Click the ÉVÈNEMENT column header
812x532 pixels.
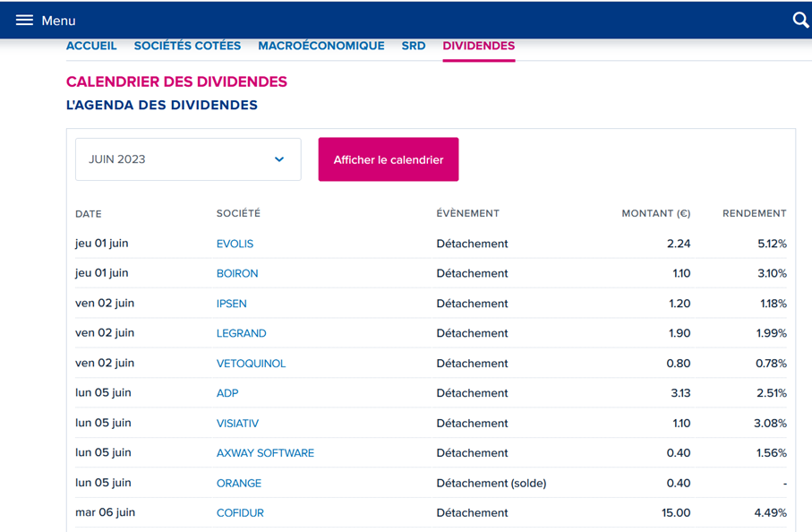pyautogui.click(x=467, y=213)
